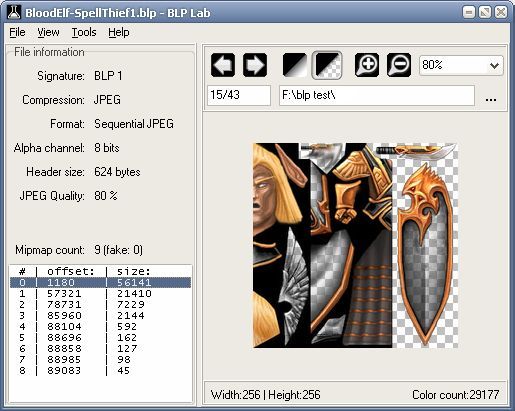The height and width of the screenshot is (411, 515).
Task: Select mipmap row 5 with offset 88696
Action: pos(100,337)
